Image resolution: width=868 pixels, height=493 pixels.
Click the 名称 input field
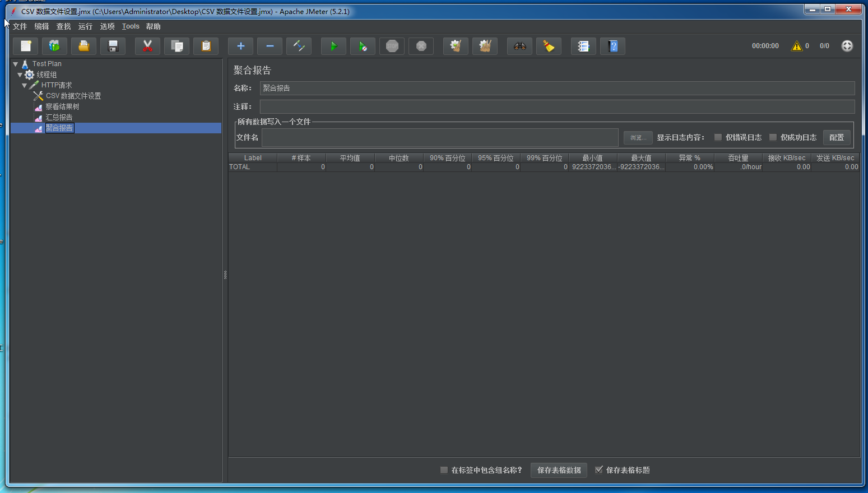coord(557,88)
